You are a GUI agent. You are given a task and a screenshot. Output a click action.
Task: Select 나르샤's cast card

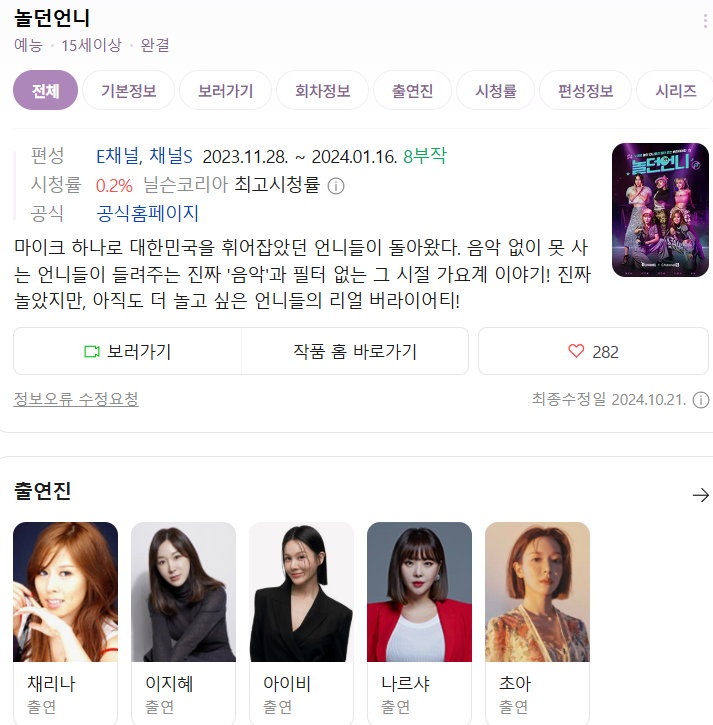(x=419, y=623)
